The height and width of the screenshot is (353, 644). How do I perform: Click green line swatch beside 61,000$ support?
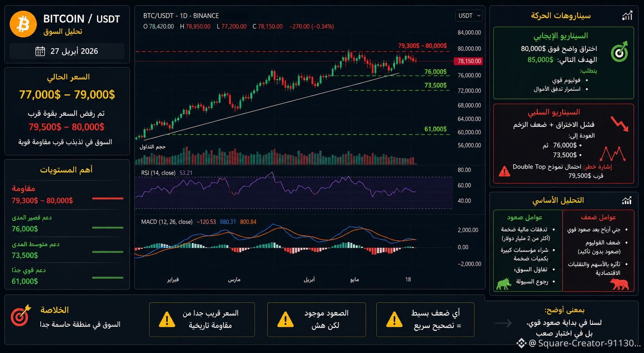click(108, 278)
